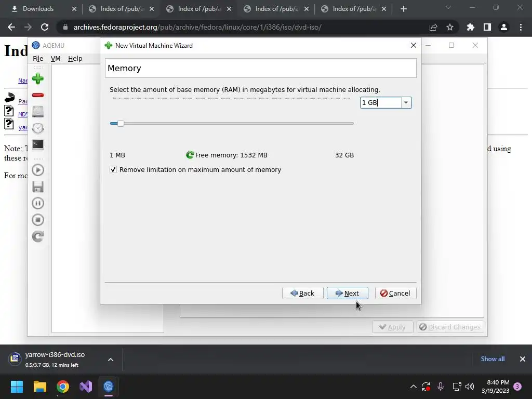
Task: Cancel the New Virtual Machine Wizard
Action: [395, 293]
